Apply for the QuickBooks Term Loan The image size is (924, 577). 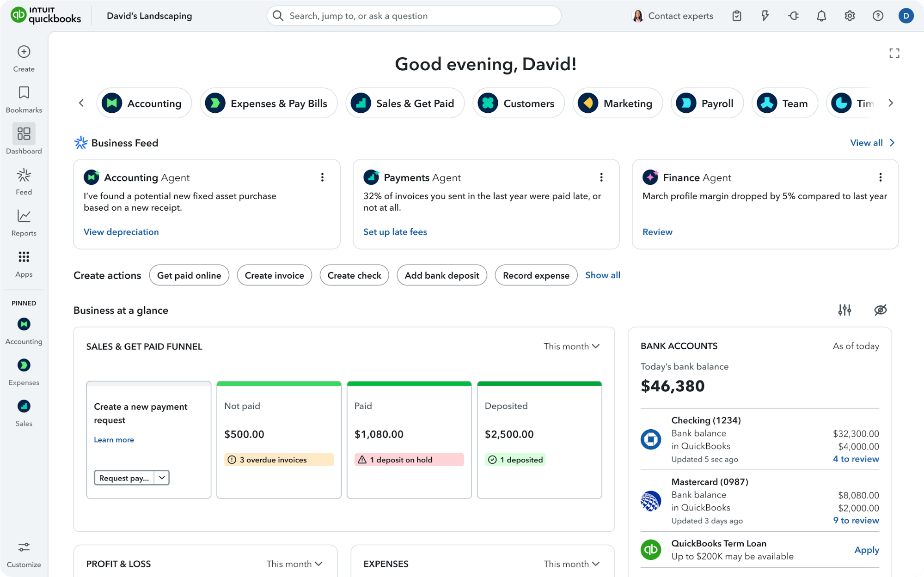(x=866, y=550)
